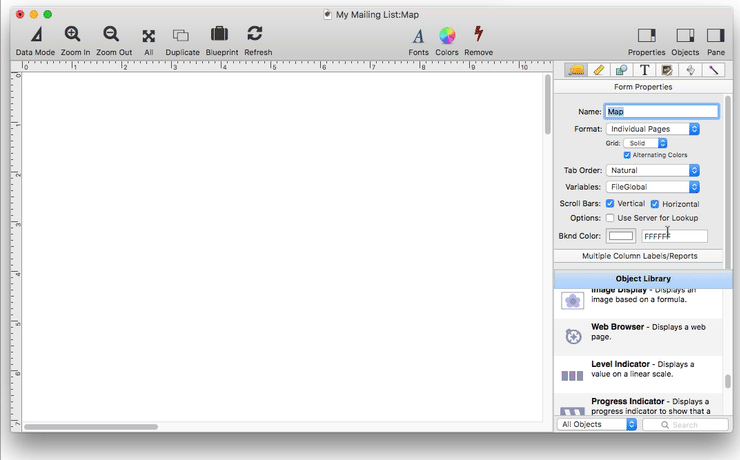Click the FFFFFF hex color field
The width and height of the screenshot is (740, 460).
(674, 236)
